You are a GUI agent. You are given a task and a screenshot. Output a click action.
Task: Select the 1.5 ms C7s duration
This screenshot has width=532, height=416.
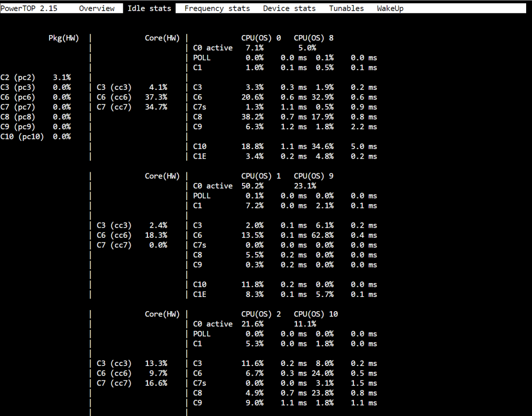pos(364,383)
